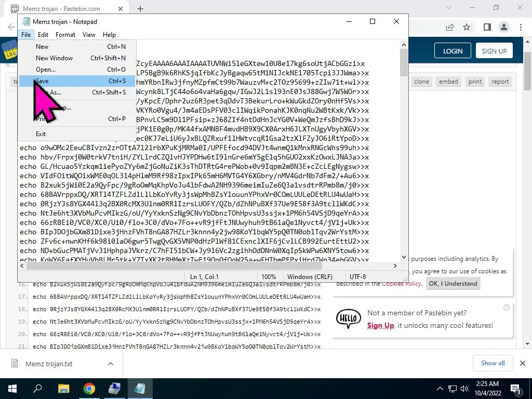Click the Chrome share page icon
532x399 pixels.
pyautogui.click(x=450, y=27)
